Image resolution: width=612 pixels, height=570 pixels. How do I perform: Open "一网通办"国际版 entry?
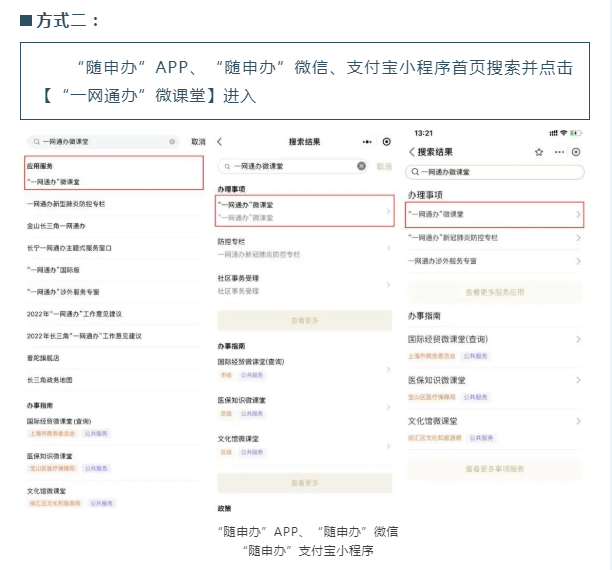click(x=53, y=270)
